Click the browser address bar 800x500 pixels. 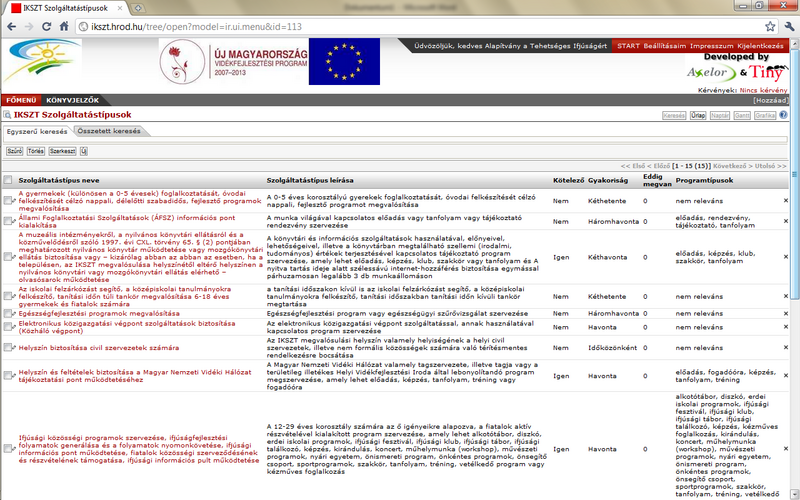[423, 27]
